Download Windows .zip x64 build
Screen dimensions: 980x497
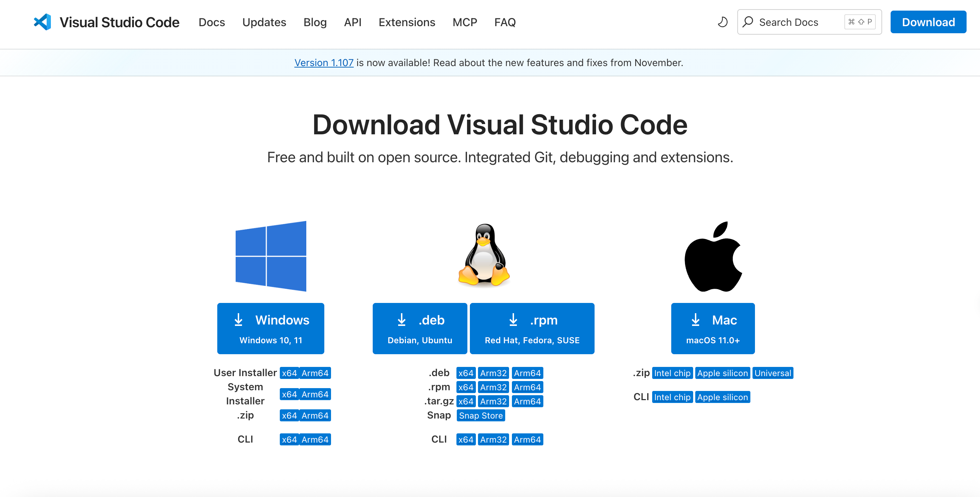(289, 416)
